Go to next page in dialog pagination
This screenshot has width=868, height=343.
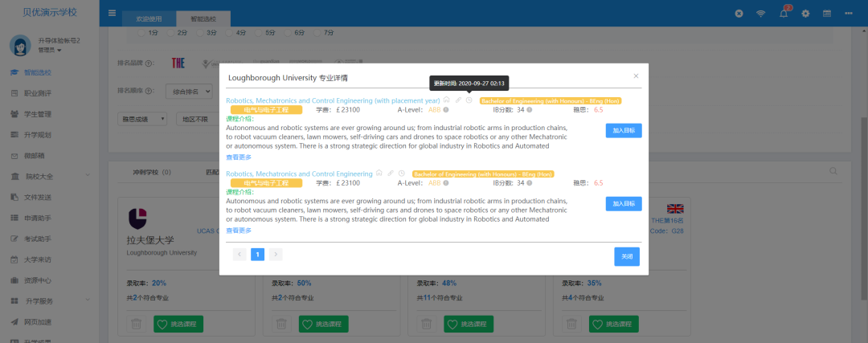pos(276,255)
